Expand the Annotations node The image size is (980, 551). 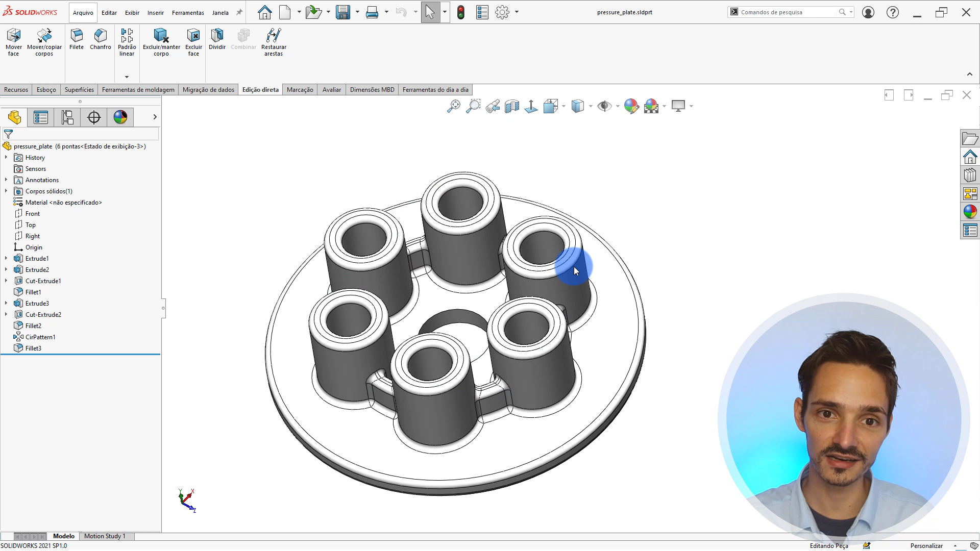(6, 180)
